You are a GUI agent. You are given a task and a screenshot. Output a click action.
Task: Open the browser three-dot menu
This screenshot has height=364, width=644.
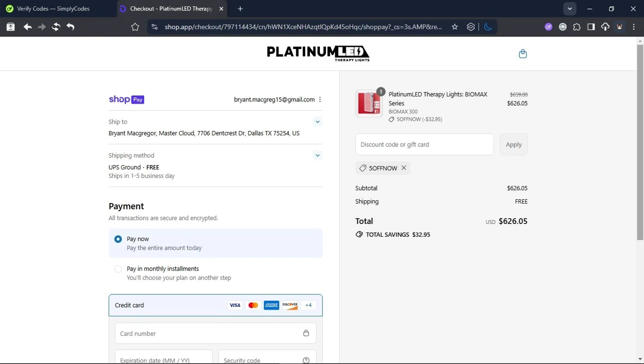(634, 27)
